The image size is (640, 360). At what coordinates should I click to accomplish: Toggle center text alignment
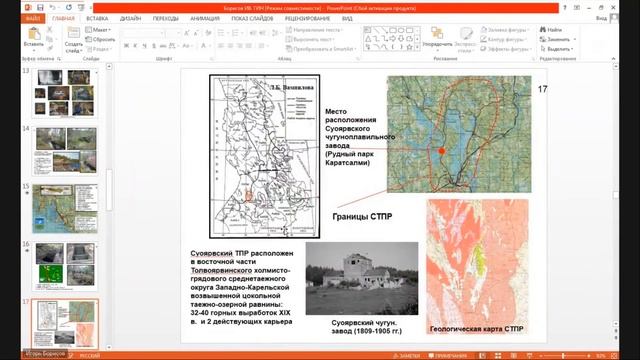click(x=230, y=46)
